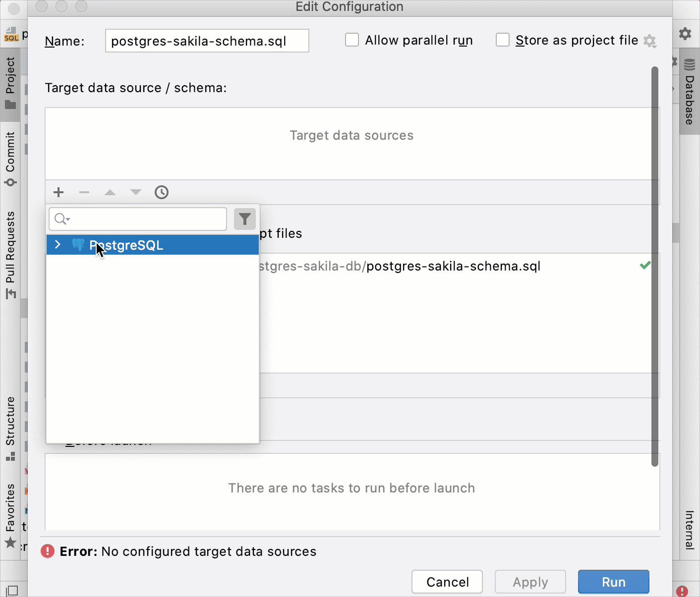
Task: Open run configuration settings gear
Action: [x=649, y=41]
